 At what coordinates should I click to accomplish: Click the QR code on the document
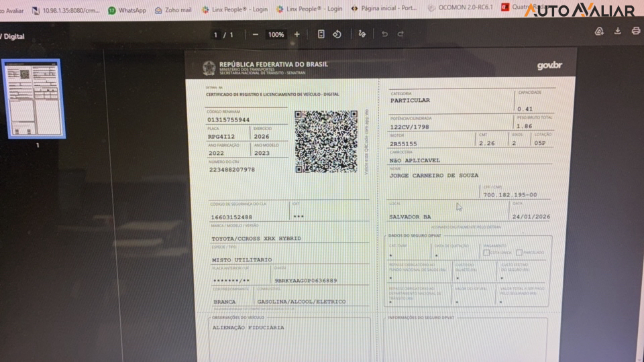pyautogui.click(x=326, y=141)
